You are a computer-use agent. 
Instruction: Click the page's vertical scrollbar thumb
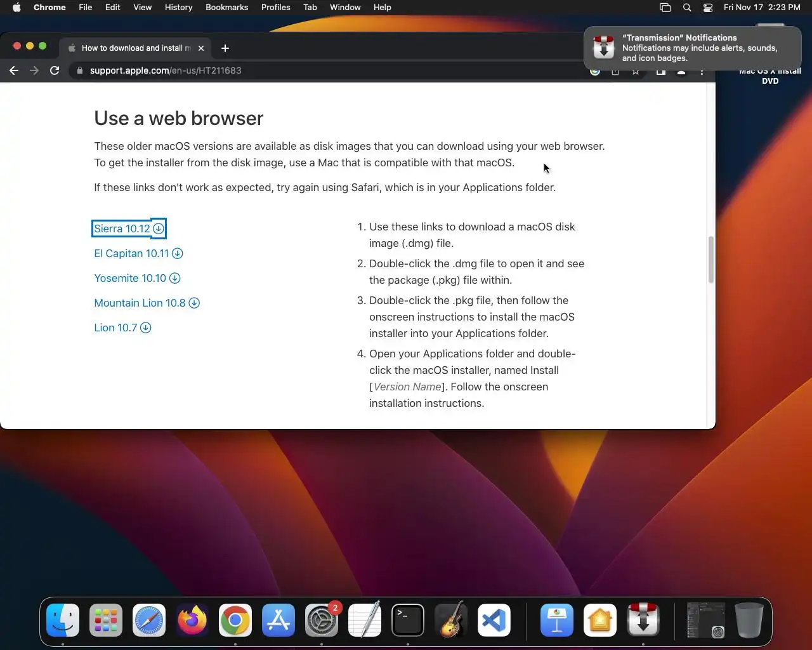click(711, 260)
